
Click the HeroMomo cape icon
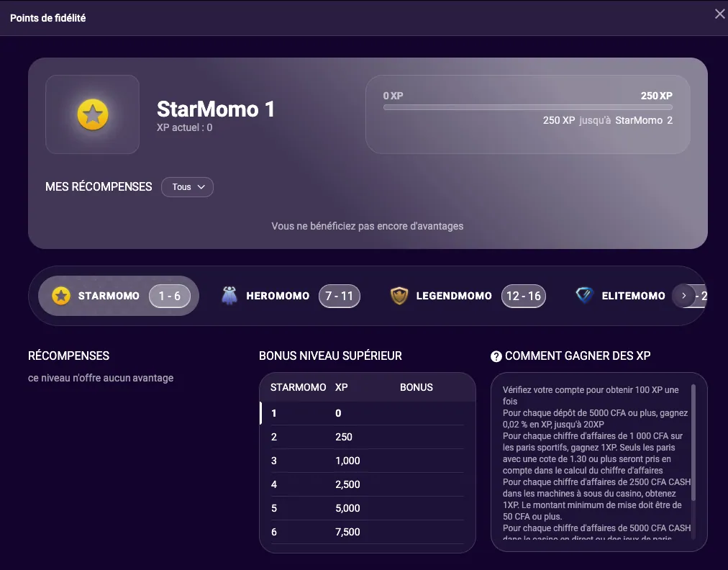(x=229, y=296)
